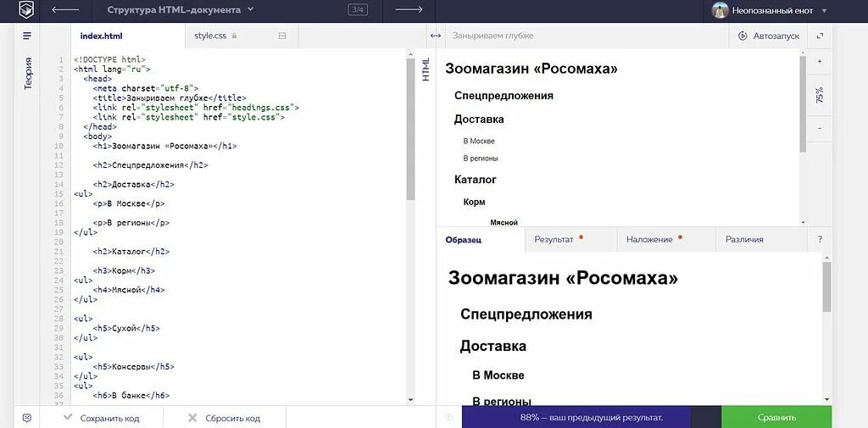Click code editor scroll up arrow
This screenshot has width=868, height=428.
(x=410, y=53)
